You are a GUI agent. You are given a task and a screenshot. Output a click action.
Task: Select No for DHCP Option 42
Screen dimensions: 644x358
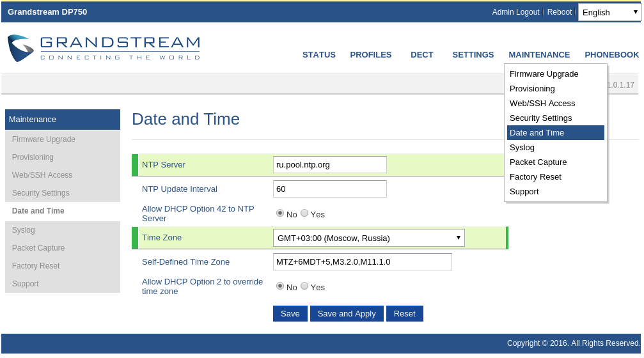(280, 214)
